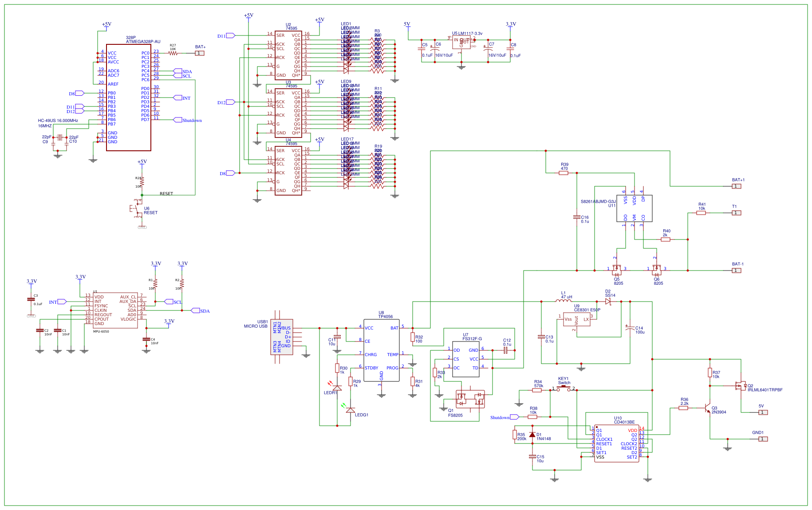Screen dimensions: 812x510
Task: Select the ATMEGA328P-AU microcontroller symbol
Action: (129, 98)
